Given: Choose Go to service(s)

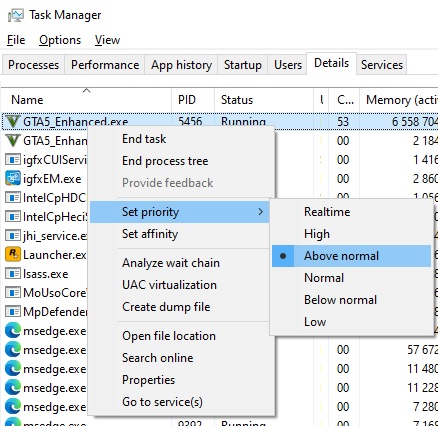Looking at the screenshot, I should pyautogui.click(x=182, y=402).
